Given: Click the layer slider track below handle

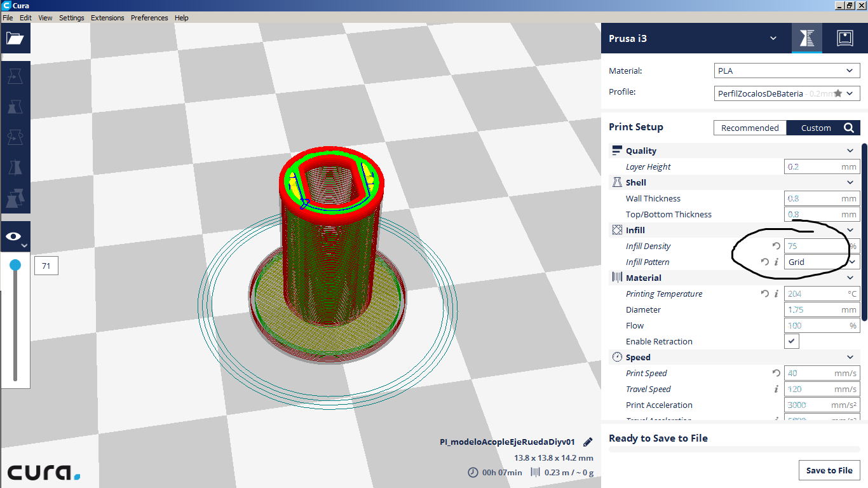Looking at the screenshot, I should [15, 326].
